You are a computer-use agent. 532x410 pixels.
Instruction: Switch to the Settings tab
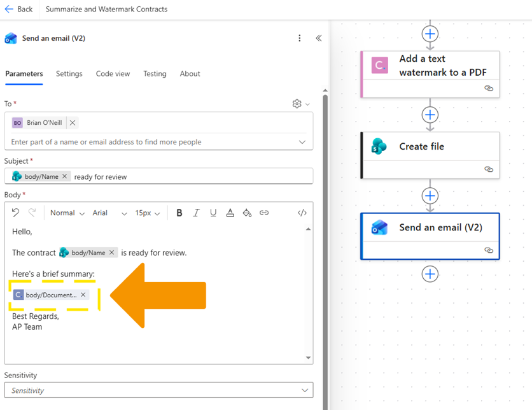[x=69, y=74]
